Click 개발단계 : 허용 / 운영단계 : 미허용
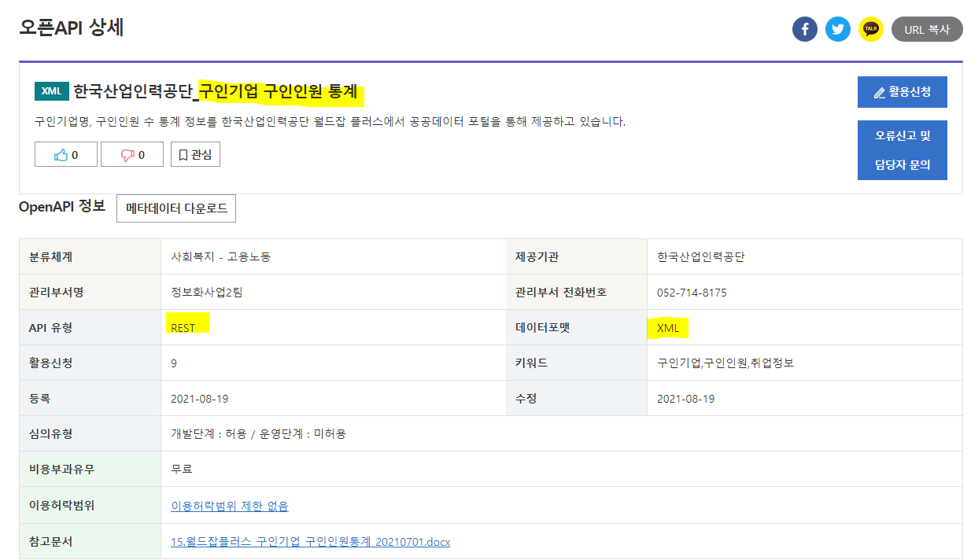The width and height of the screenshot is (971, 560). (x=258, y=434)
